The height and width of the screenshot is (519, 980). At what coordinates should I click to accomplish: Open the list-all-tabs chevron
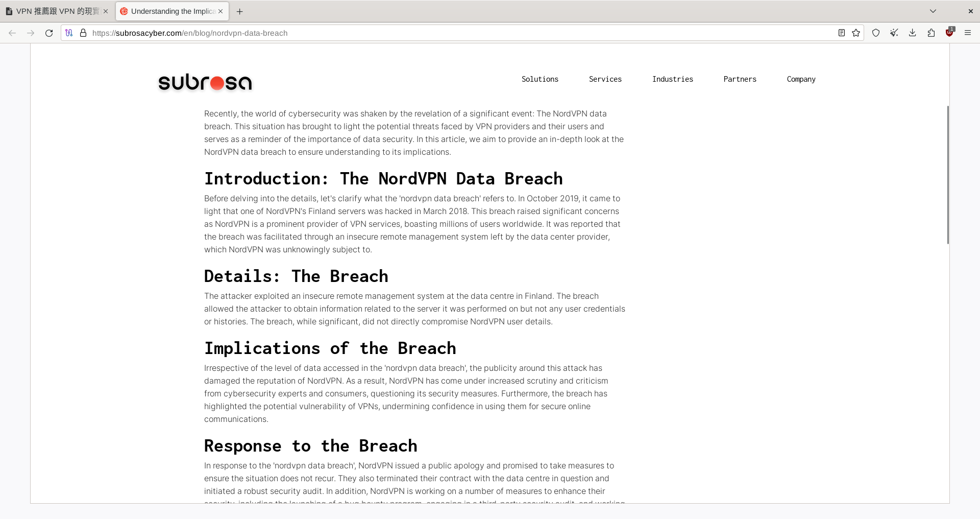933,11
